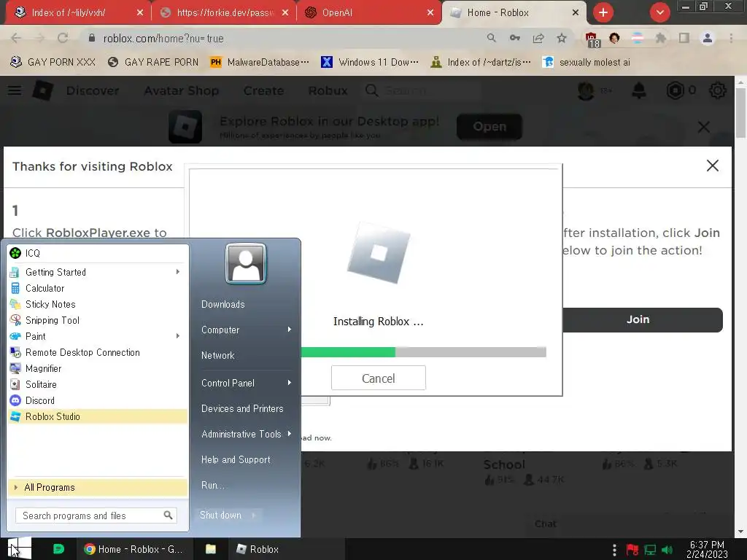Open Downloads from the Start menu
This screenshot has height=560, width=747.
223,304
